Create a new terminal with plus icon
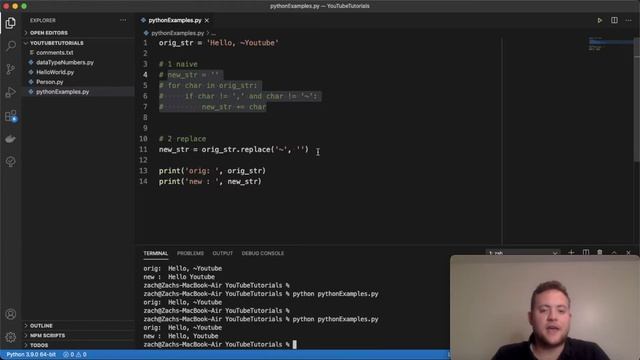The width and height of the screenshot is (640, 360). pyautogui.click(x=571, y=253)
